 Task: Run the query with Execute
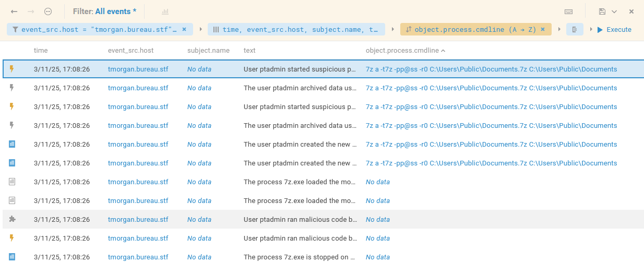[614, 29]
